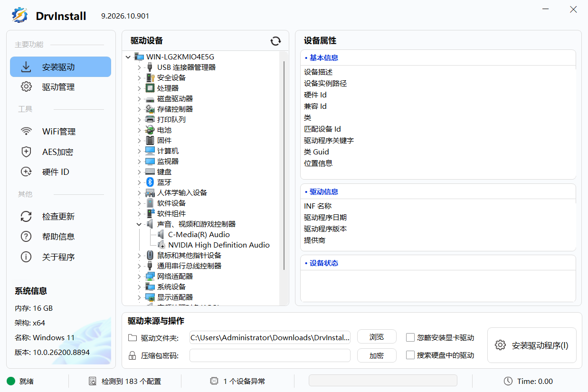Click the NVIDIA High Definition Audio speaker icon
The height and width of the screenshot is (392, 588).
point(161,245)
